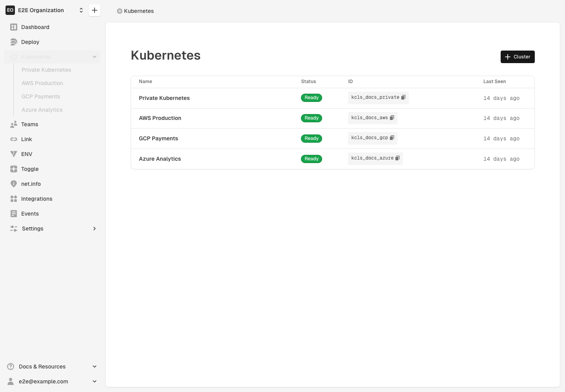Collapse the Kubernetes sidebar section chevron
565x392 pixels.
click(95, 57)
